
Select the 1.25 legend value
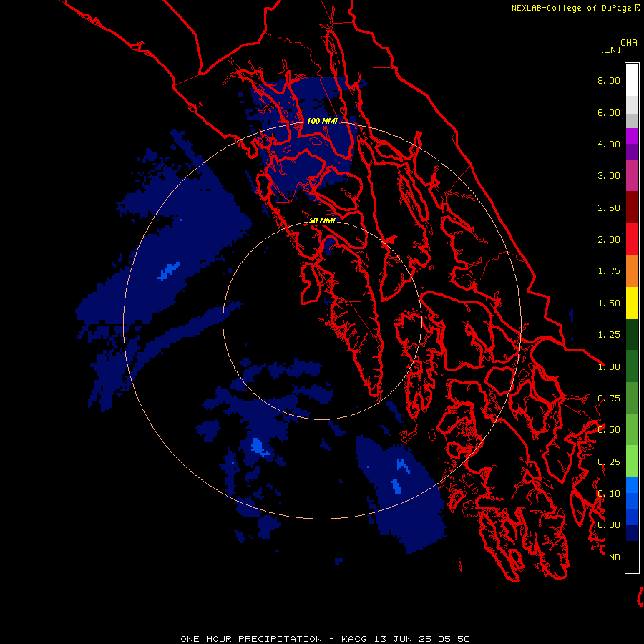point(609,335)
